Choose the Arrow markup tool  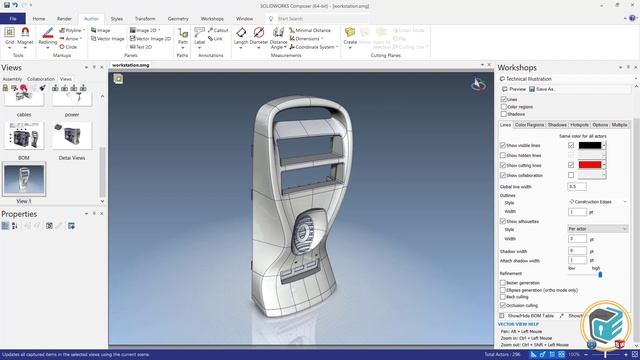69,38
